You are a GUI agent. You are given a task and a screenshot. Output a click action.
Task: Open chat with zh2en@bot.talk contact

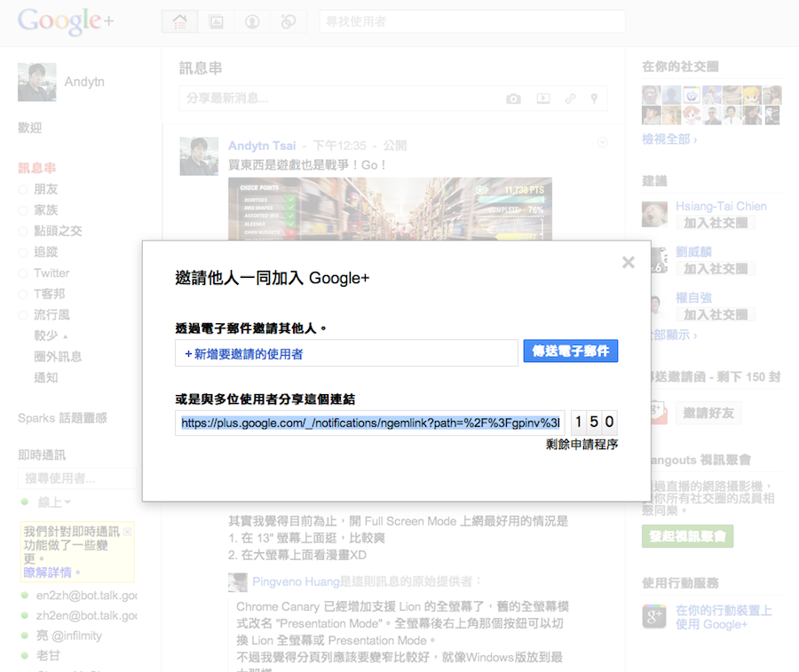pyautogui.click(x=86, y=615)
